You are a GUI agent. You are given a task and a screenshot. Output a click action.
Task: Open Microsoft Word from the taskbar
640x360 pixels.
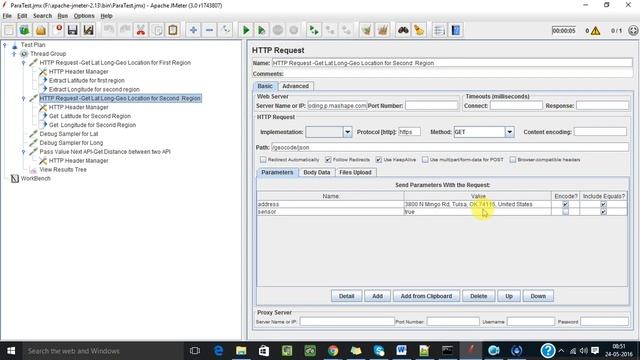[402, 351]
